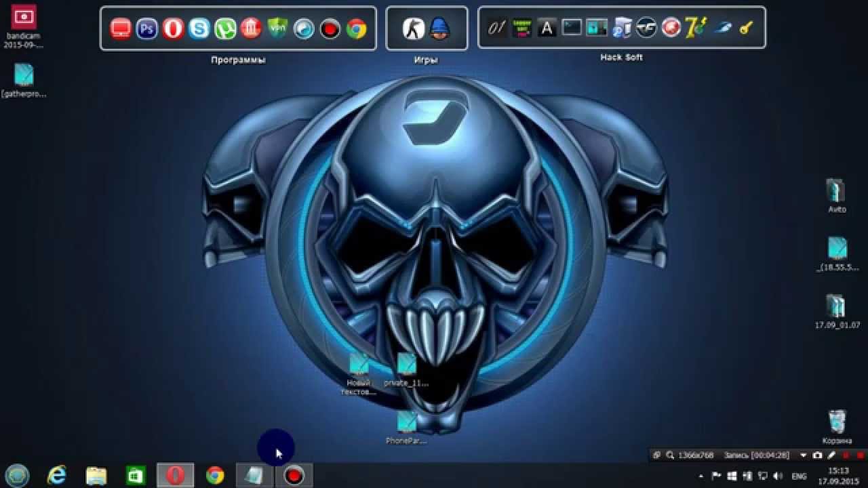The image size is (868, 488).
Task: Select the Новый текстовый document icon
Action: [x=359, y=373]
